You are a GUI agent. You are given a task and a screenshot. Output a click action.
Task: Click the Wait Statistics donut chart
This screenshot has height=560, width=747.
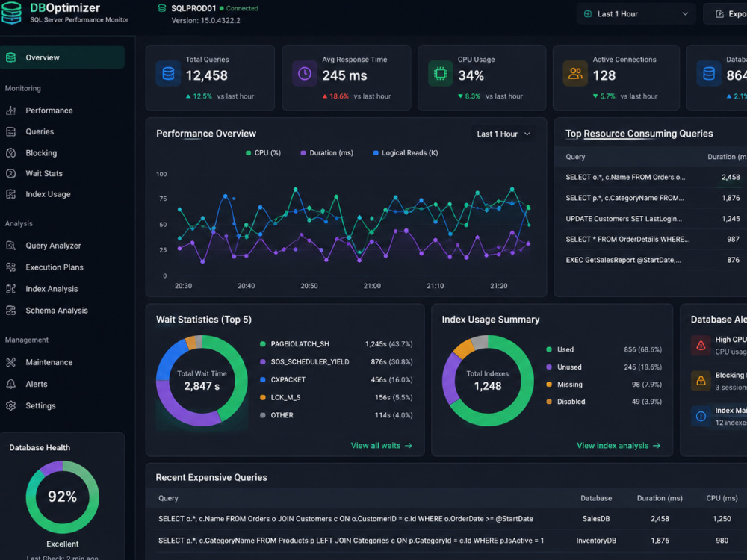point(202,381)
